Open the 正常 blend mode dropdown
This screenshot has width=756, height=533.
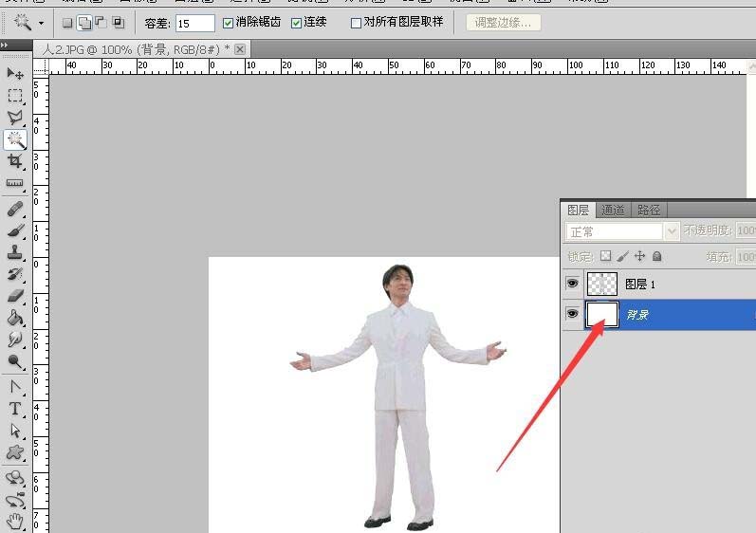coord(622,231)
